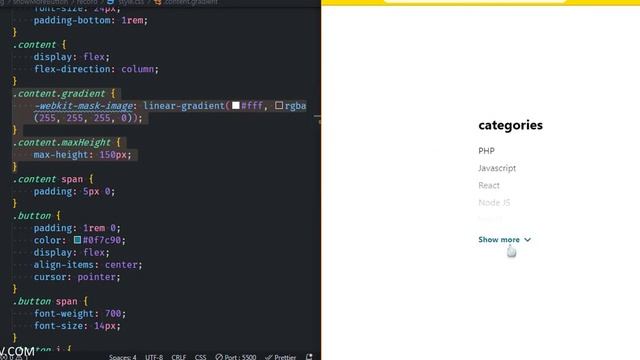Click the align-items: center declaration
This screenshot has width=640, height=360.
click(x=88, y=264)
